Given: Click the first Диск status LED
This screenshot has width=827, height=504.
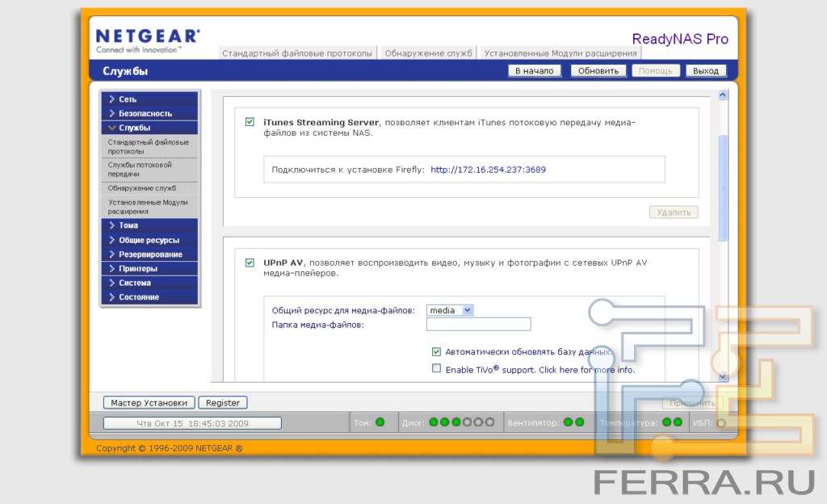Looking at the screenshot, I should pyautogui.click(x=434, y=422).
